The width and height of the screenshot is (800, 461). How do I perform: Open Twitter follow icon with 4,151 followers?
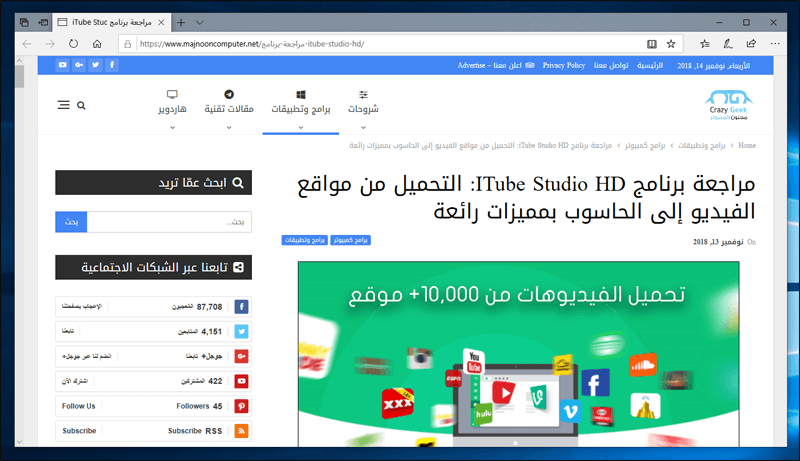pos(241,331)
